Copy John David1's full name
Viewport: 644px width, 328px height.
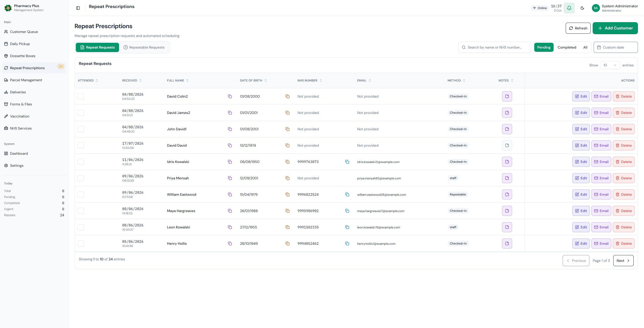[x=230, y=129]
